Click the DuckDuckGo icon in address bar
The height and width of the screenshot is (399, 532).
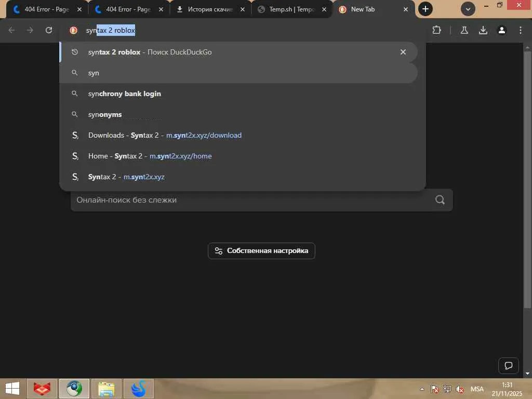[73, 30]
